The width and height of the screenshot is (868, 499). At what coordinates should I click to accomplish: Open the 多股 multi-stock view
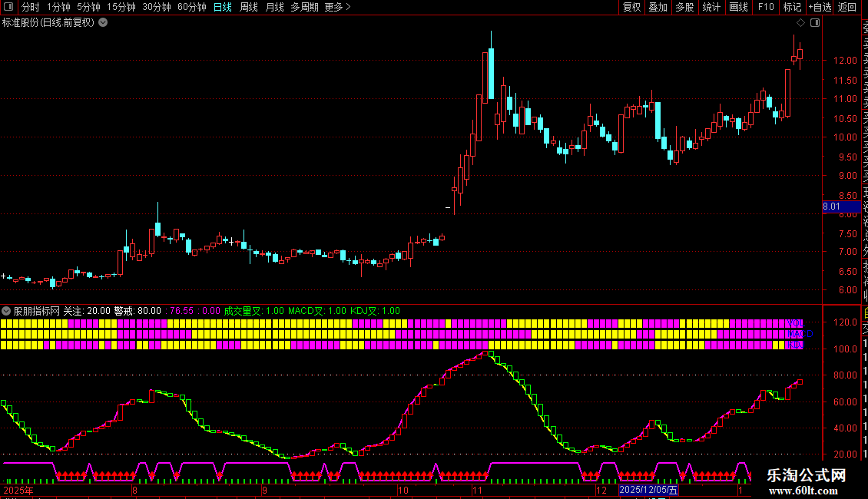pos(684,7)
